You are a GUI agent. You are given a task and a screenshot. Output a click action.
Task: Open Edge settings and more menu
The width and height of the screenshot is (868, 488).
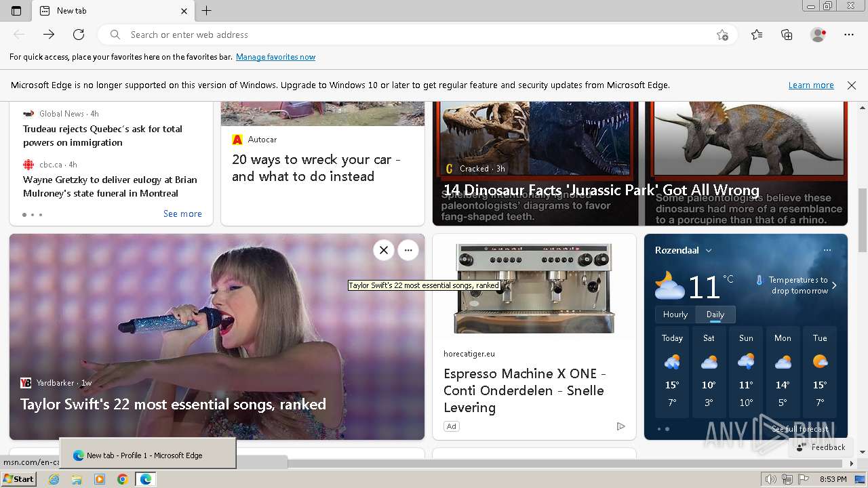tap(849, 35)
